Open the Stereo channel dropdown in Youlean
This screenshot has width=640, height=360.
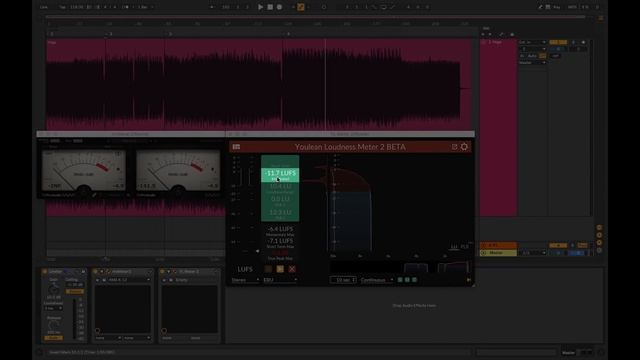pos(245,280)
